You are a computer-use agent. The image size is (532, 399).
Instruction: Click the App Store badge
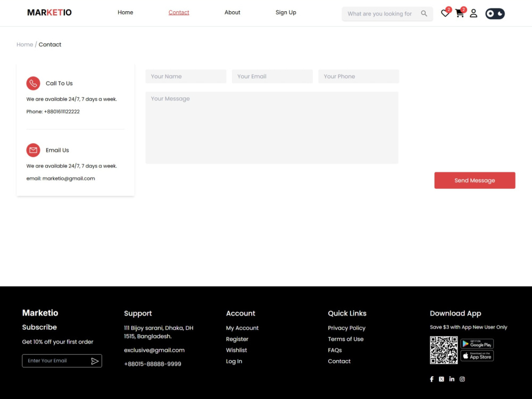click(477, 356)
